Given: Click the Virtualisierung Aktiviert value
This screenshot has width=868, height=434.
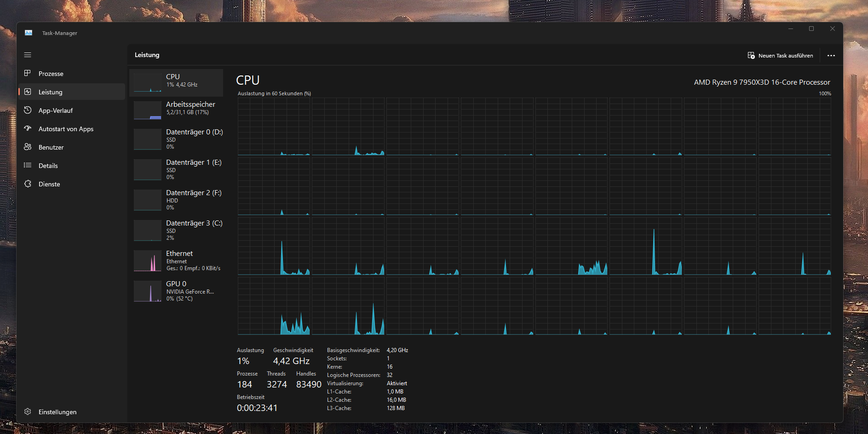Looking at the screenshot, I should [x=397, y=383].
